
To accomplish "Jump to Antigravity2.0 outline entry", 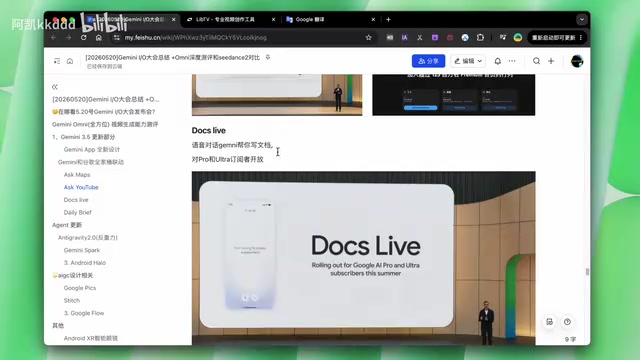I will (x=88, y=238).
